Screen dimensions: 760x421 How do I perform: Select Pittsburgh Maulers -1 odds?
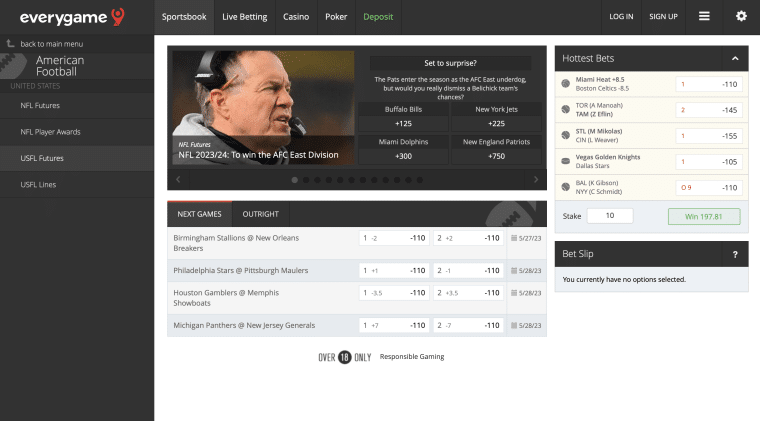[x=468, y=270]
